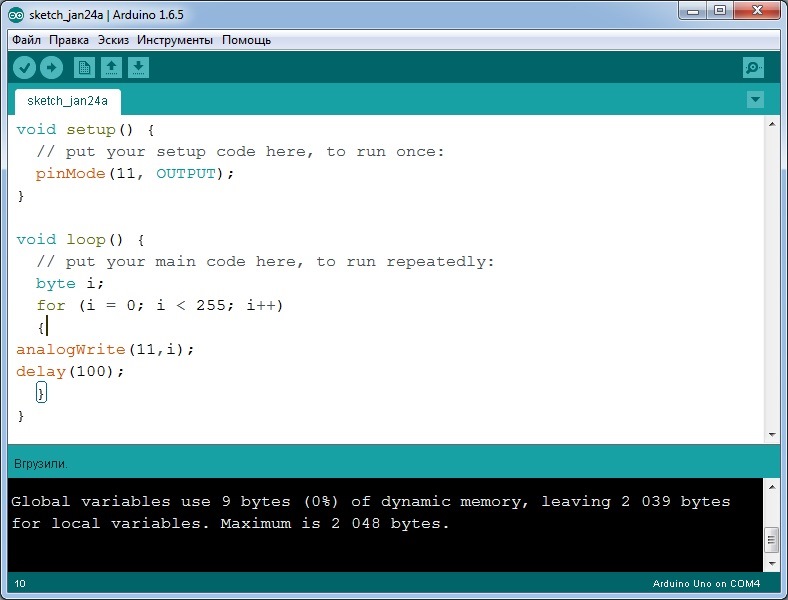Click the OUTPUT constant in the code
The image size is (788, 600).
click(x=185, y=174)
